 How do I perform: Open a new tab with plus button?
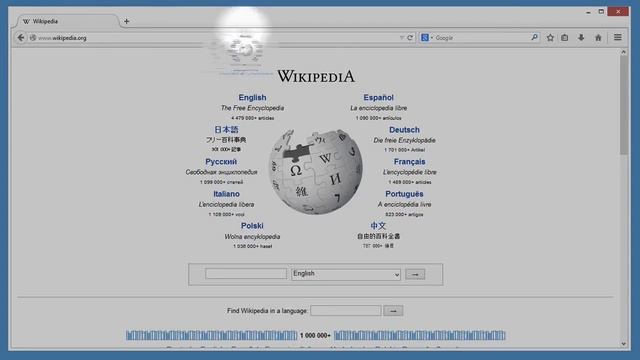127,21
